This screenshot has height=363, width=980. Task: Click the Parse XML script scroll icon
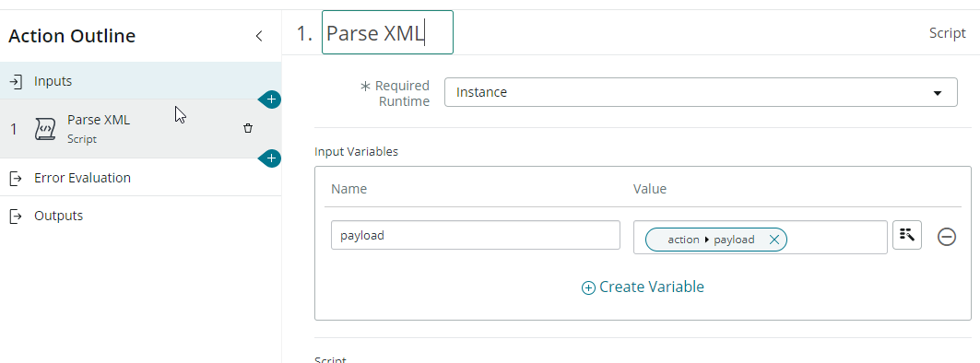(44, 129)
